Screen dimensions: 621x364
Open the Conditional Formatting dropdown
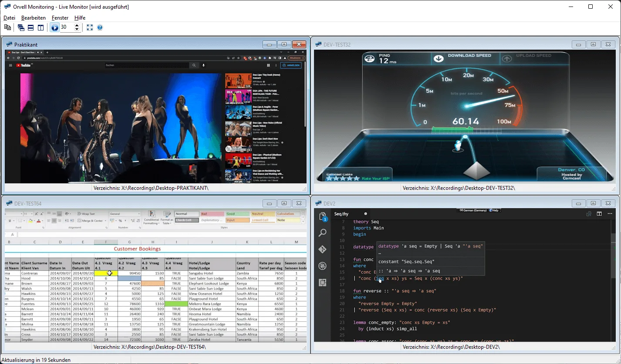pyautogui.click(x=151, y=217)
